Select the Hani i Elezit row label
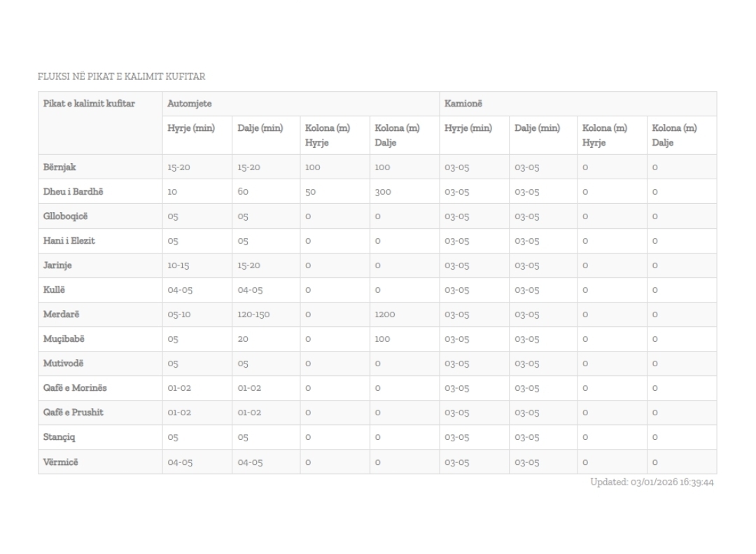The image size is (756, 554). point(69,240)
